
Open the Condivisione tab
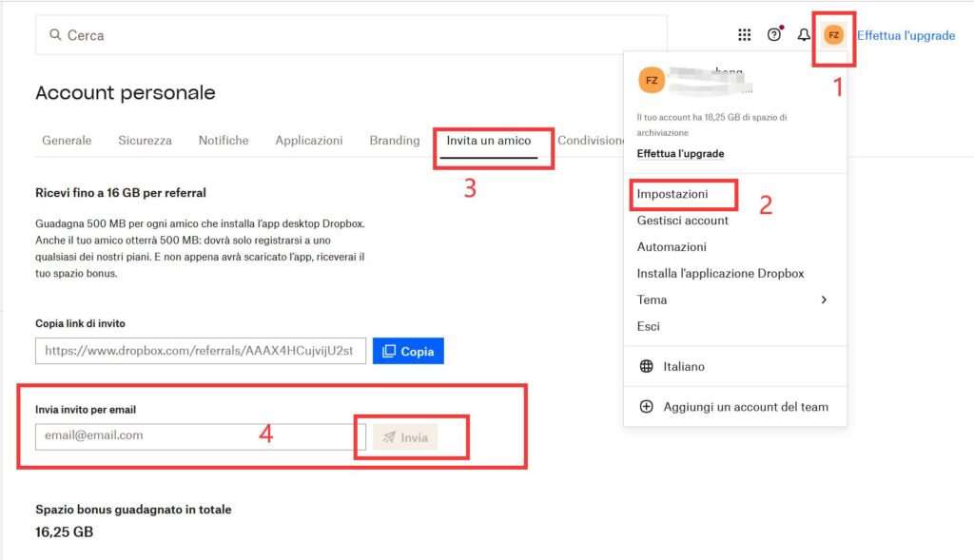click(590, 141)
